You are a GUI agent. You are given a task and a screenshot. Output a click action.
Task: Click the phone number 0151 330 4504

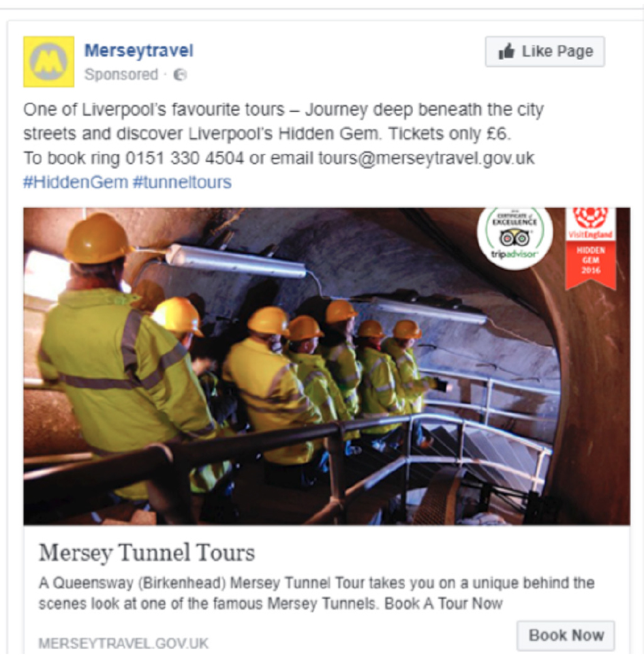point(185,158)
